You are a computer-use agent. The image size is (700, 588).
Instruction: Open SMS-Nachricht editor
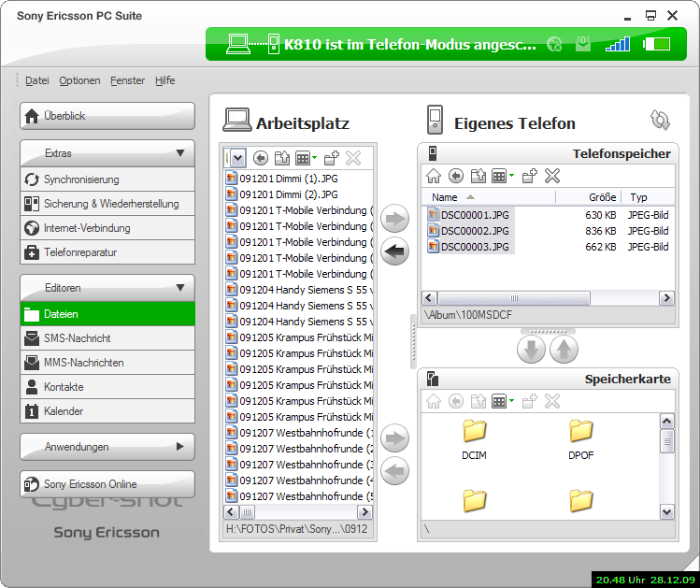pos(107,338)
